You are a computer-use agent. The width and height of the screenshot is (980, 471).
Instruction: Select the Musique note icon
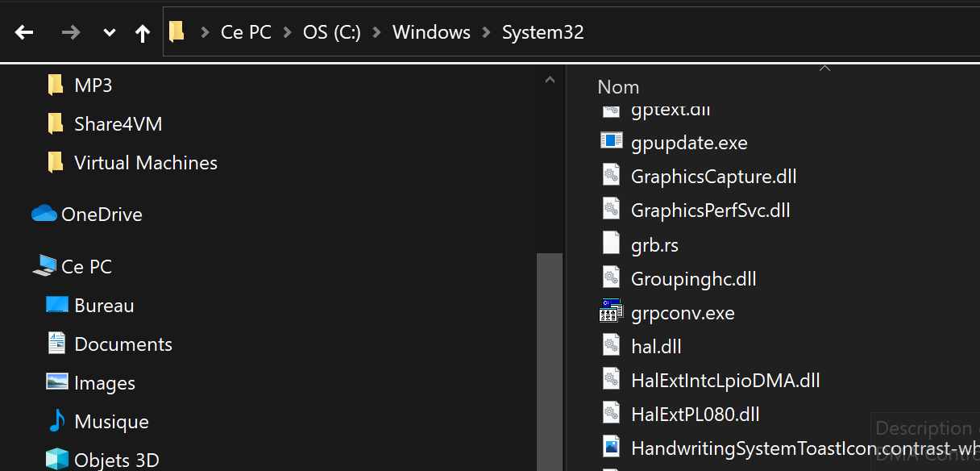(56, 421)
